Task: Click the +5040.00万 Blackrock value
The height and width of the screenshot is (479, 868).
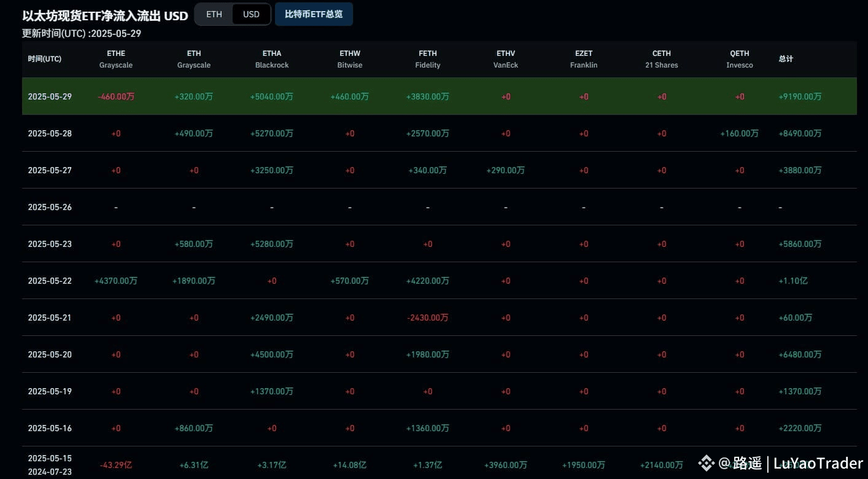Action: point(272,96)
